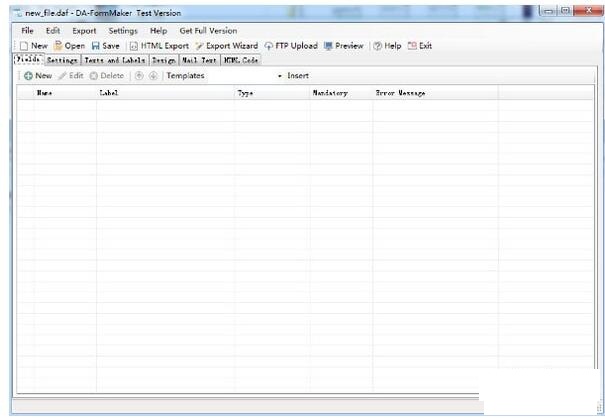
Task: Open the Export menu
Action: (x=84, y=30)
